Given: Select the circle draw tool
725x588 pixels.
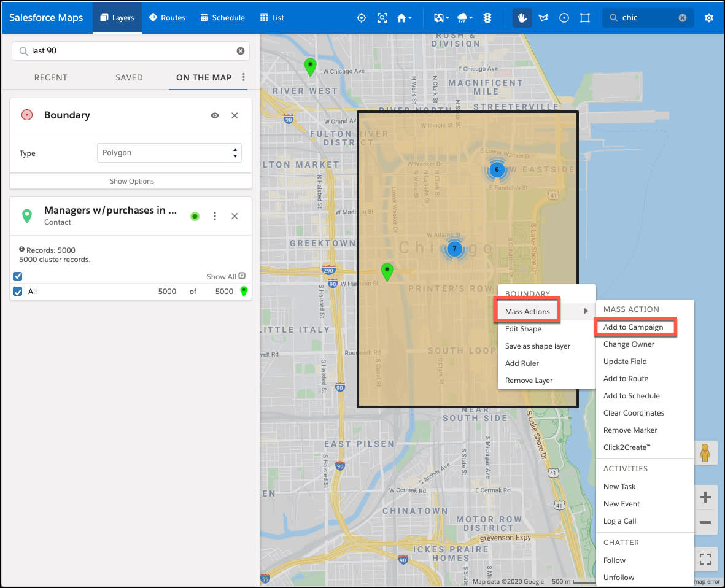Looking at the screenshot, I should point(564,18).
